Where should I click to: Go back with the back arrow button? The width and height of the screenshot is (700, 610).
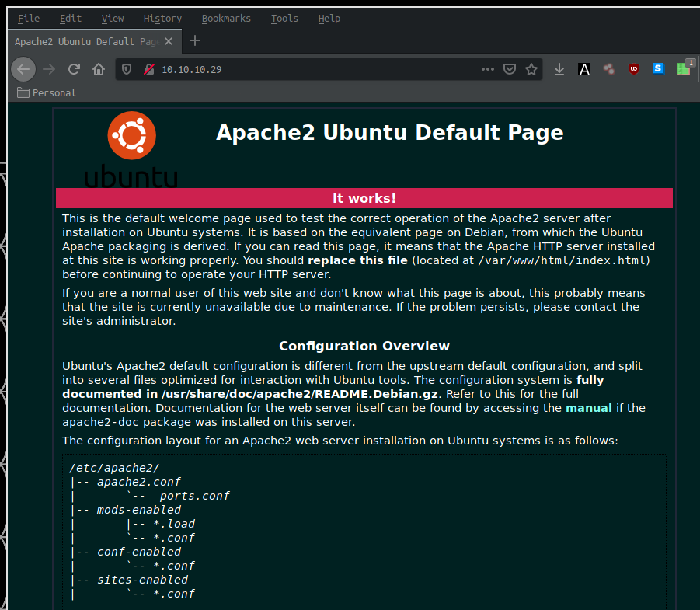pyautogui.click(x=23, y=69)
